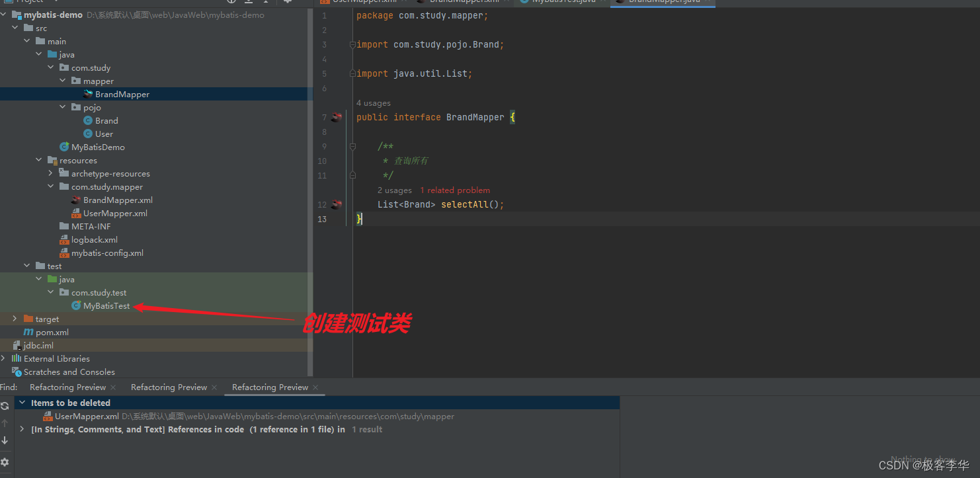Collapse the Items to be deleted group
The image size is (980, 478).
pyautogui.click(x=22, y=403)
